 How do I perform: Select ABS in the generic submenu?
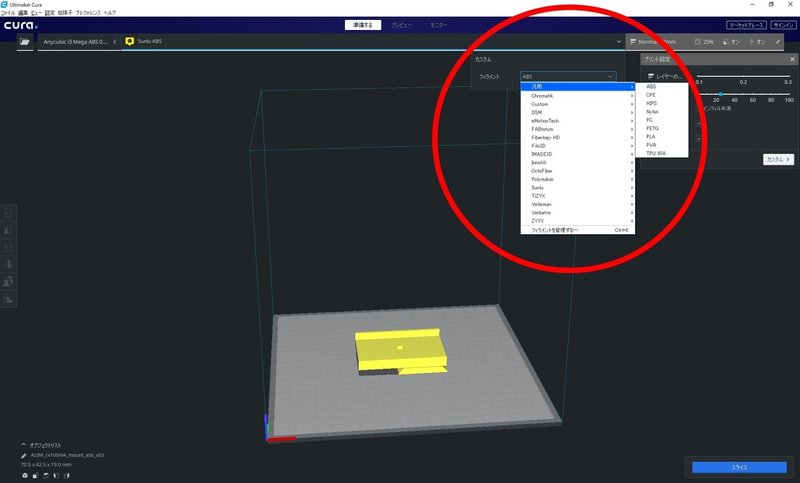pyautogui.click(x=662, y=87)
